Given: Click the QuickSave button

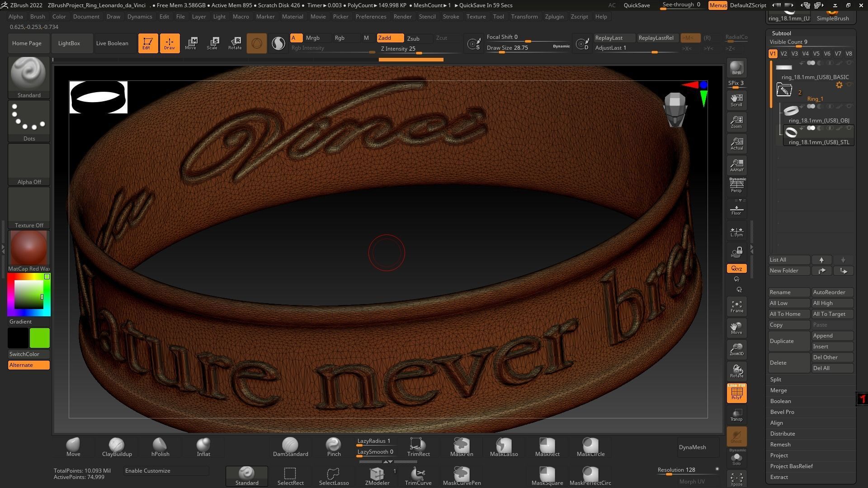Looking at the screenshot, I should coord(637,5).
